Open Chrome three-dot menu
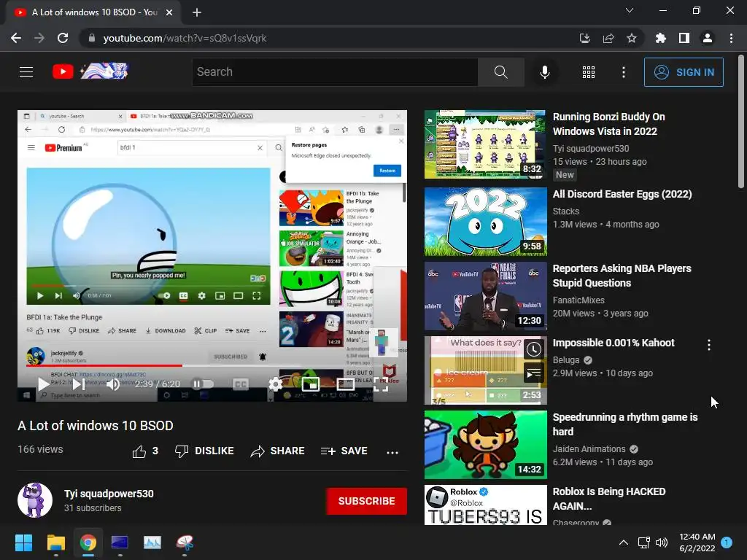Image resolution: width=747 pixels, height=560 pixels. [731, 38]
